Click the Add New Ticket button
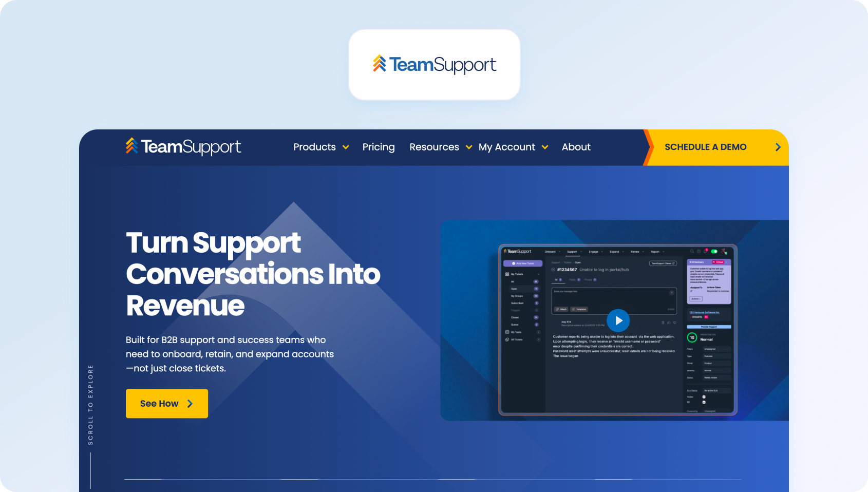 pyautogui.click(x=523, y=263)
